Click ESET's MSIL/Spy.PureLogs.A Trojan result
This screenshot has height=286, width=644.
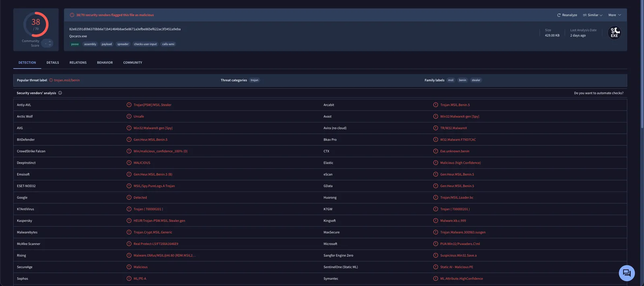pyautogui.click(x=154, y=186)
